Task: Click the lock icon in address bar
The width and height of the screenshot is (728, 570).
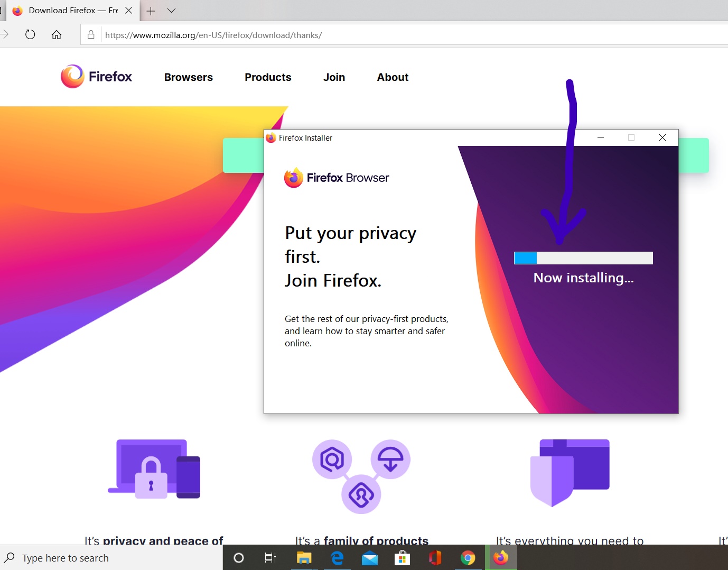Action: point(91,35)
